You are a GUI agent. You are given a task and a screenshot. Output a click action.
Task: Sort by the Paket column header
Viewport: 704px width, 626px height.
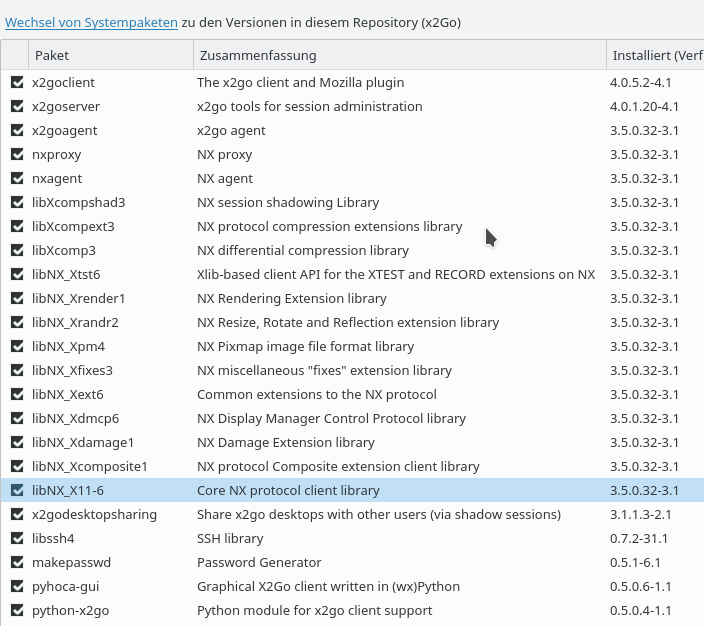pyautogui.click(x=111, y=55)
